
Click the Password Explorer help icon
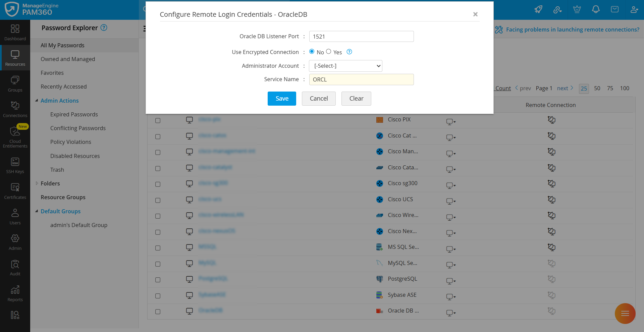(x=104, y=28)
